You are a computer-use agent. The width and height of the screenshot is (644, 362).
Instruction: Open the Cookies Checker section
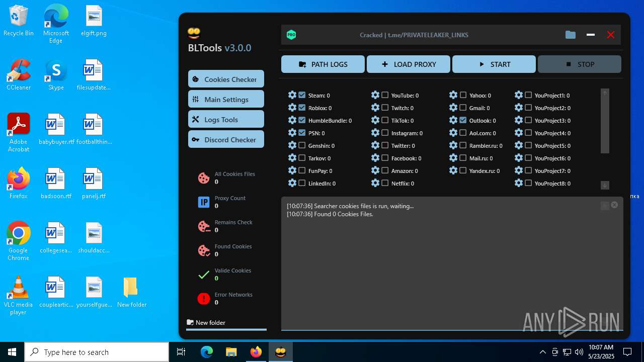pos(226,79)
